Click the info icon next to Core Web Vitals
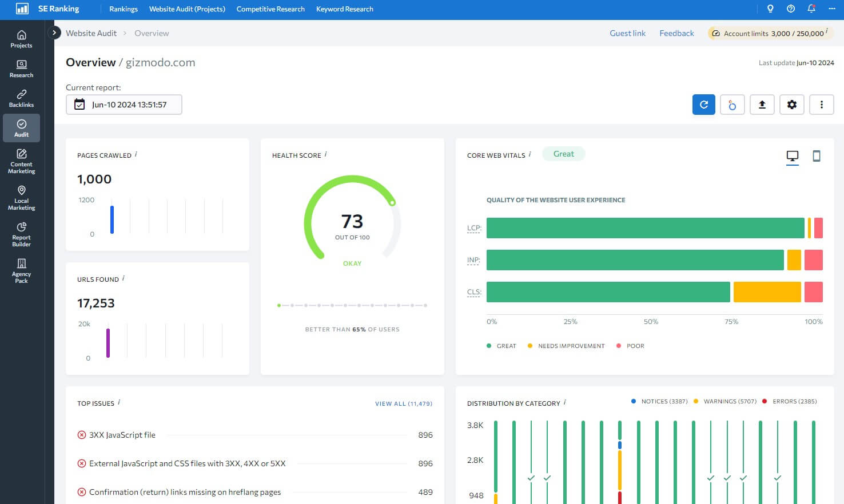844x504 pixels. click(530, 154)
